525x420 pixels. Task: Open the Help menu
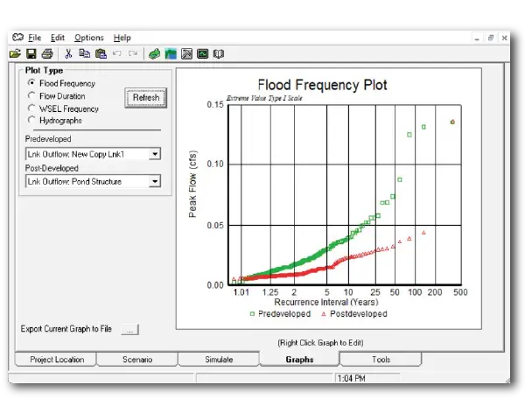click(x=122, y=38)
